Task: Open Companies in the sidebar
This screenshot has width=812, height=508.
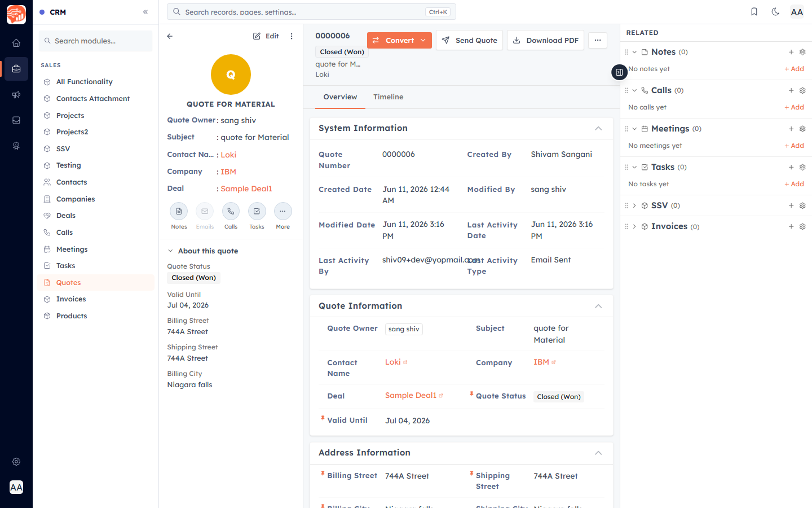Action: 96,199
